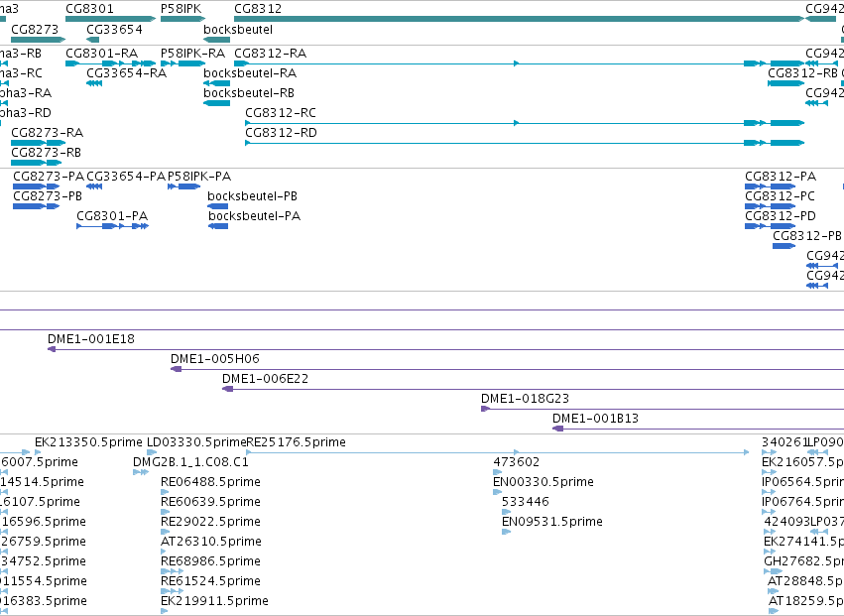Select the long CG8312 gene bar
This screenshot has height=616, width=844.
(x=519, y=19)
